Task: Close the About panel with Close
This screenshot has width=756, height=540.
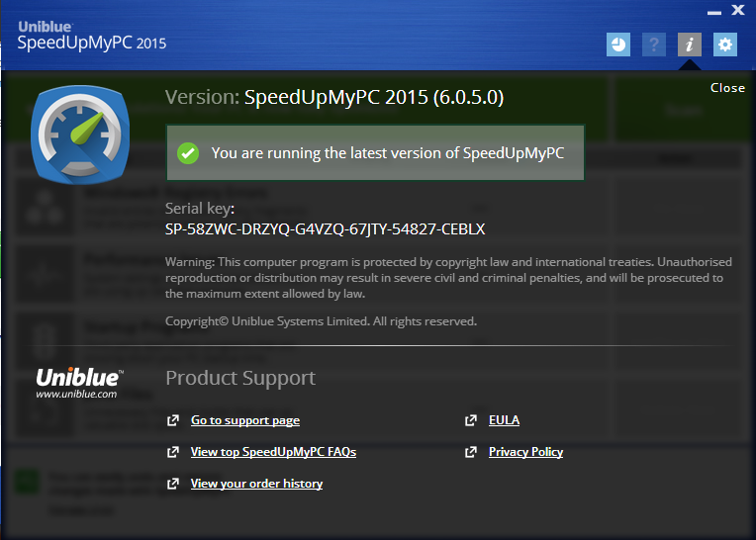Action: point(727,88)
